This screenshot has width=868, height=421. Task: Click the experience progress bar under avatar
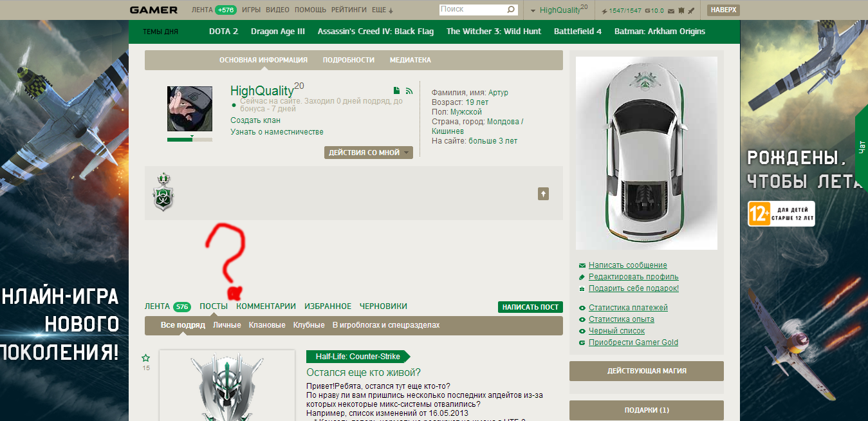click(189, 139)
